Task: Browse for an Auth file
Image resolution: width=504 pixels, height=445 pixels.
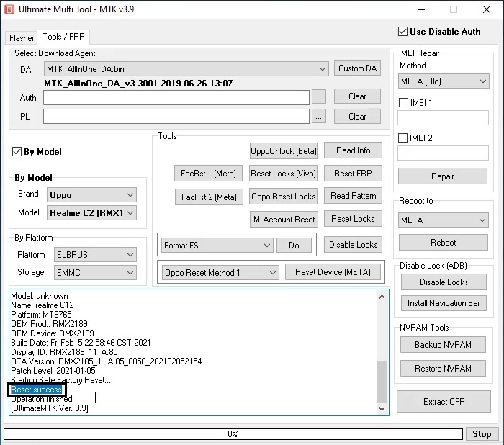Action: point(318,97)
